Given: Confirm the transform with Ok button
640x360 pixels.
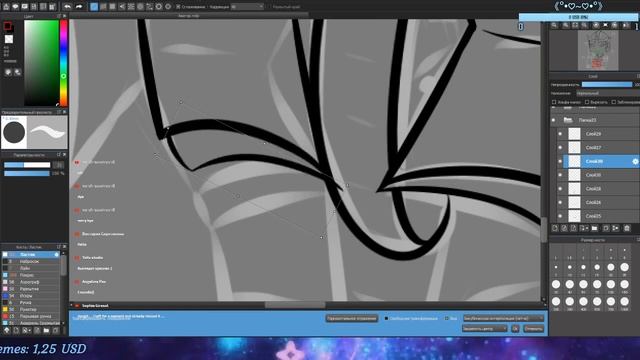Looking at the screenshot, I should tap(515, 329).
